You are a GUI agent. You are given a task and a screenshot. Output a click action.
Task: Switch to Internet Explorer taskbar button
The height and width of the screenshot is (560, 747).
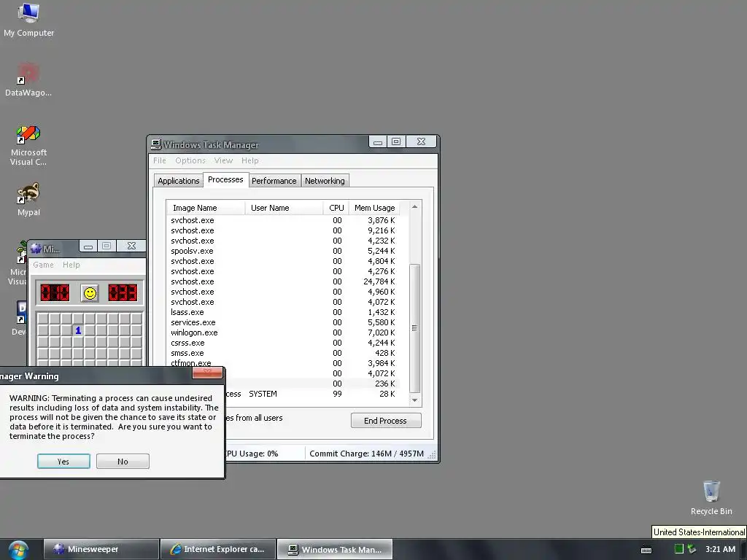point(218,550)
